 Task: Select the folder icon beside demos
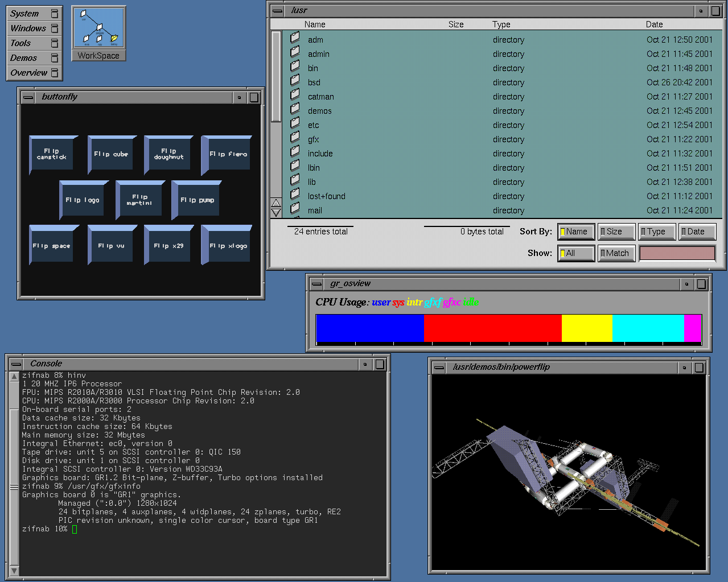click(x=295, y=109)
